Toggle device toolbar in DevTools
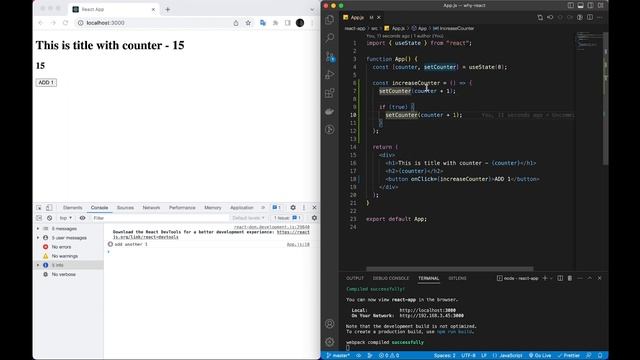 [49, 208]
